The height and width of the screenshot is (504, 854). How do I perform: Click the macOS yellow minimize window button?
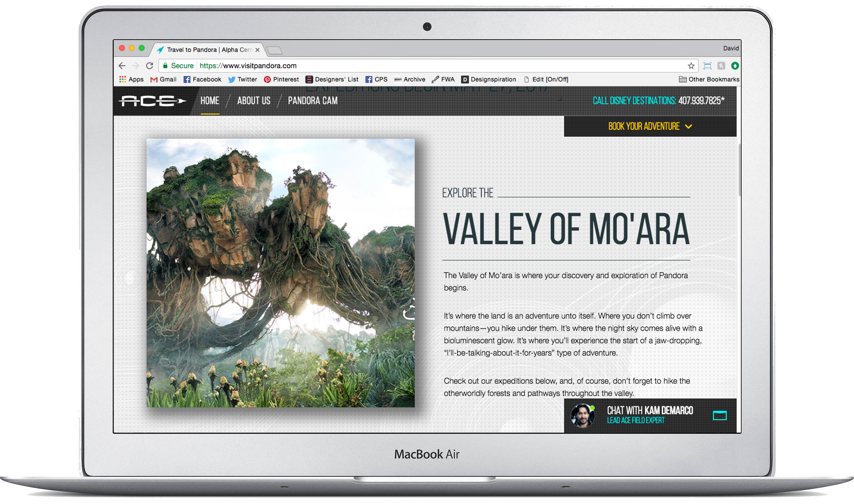point(132,48)
